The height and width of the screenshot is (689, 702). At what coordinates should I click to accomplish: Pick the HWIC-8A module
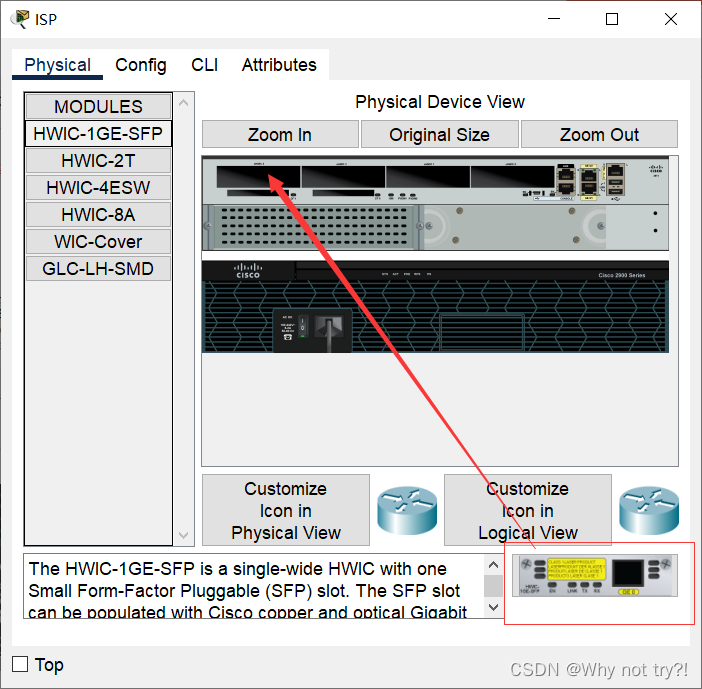[x=98, y=215]
